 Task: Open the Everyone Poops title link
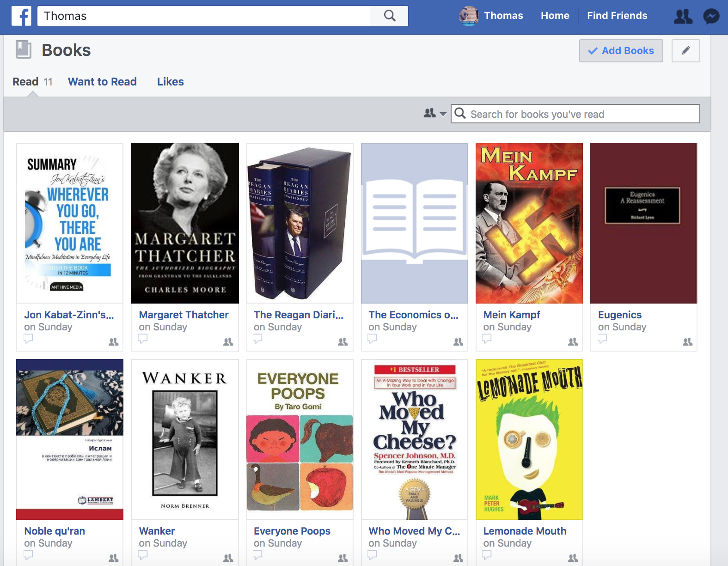point(292,531)
